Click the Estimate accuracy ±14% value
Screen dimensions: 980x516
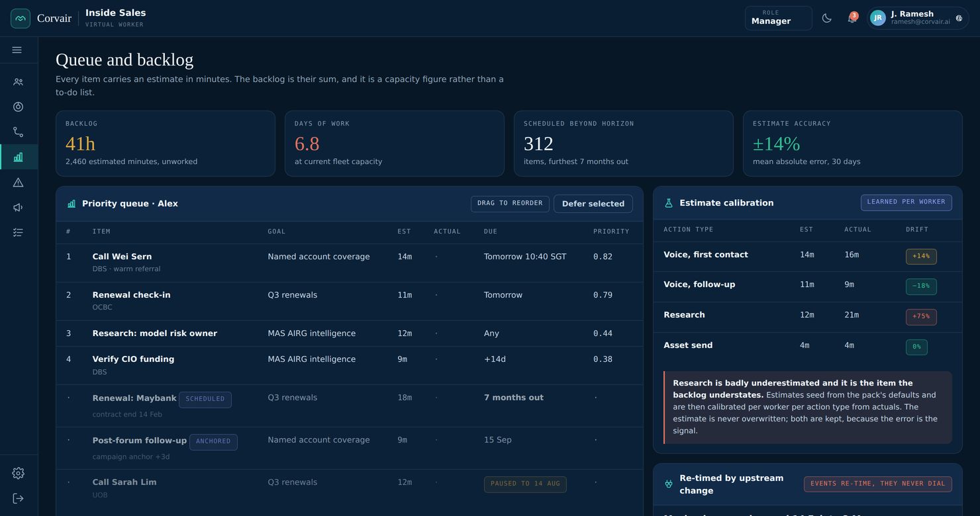(776, 144)
